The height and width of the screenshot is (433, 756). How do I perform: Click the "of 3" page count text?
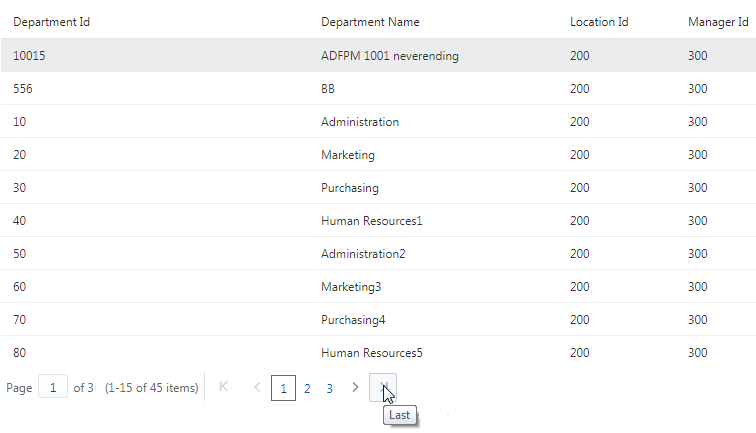pyautogui.click(x=83, y=388)
